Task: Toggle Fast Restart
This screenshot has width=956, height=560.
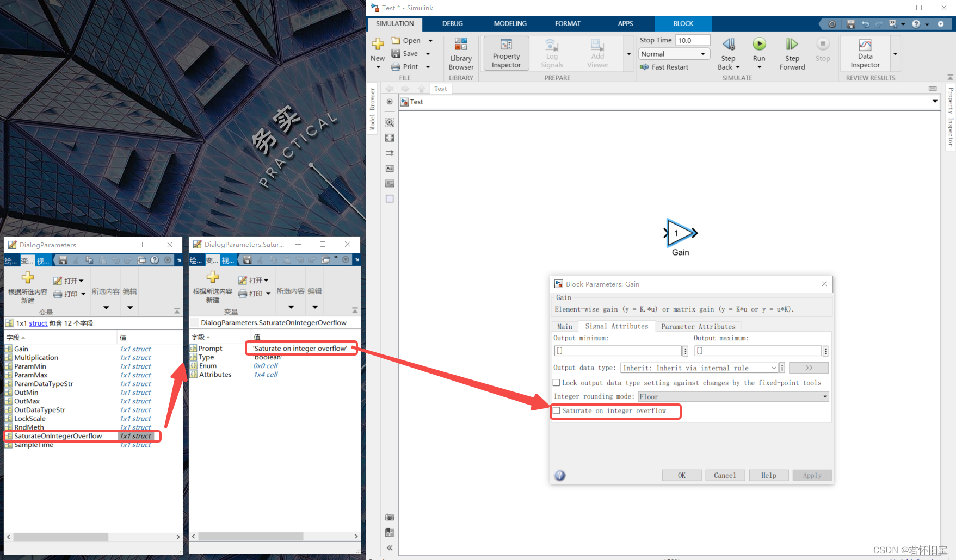Action: (x=664, y=67)
